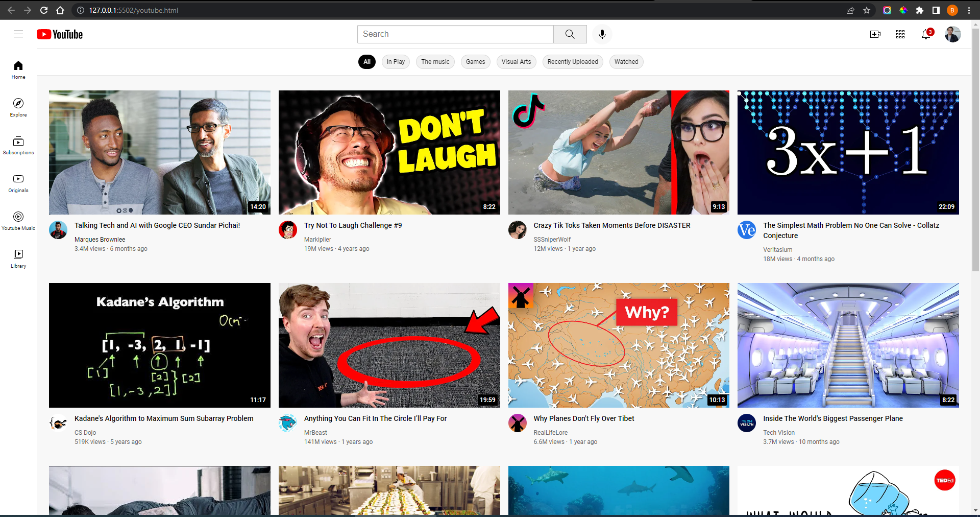Click the search magnifier button
Viewport: 980px width, 517px height.
tap(570, 34)
